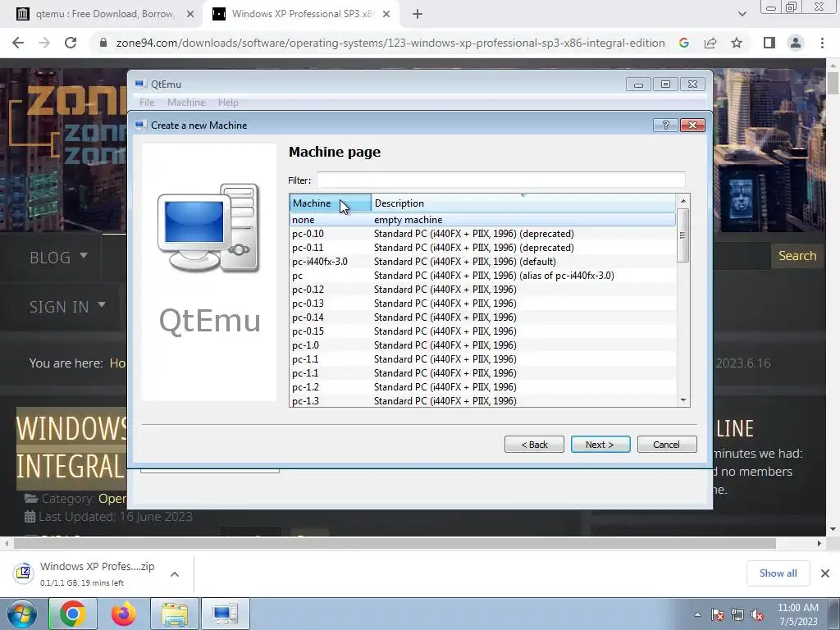Select machine pc-0.11
Image resolution: width=840 pixels, height=630 pixels.
(482, 248)
